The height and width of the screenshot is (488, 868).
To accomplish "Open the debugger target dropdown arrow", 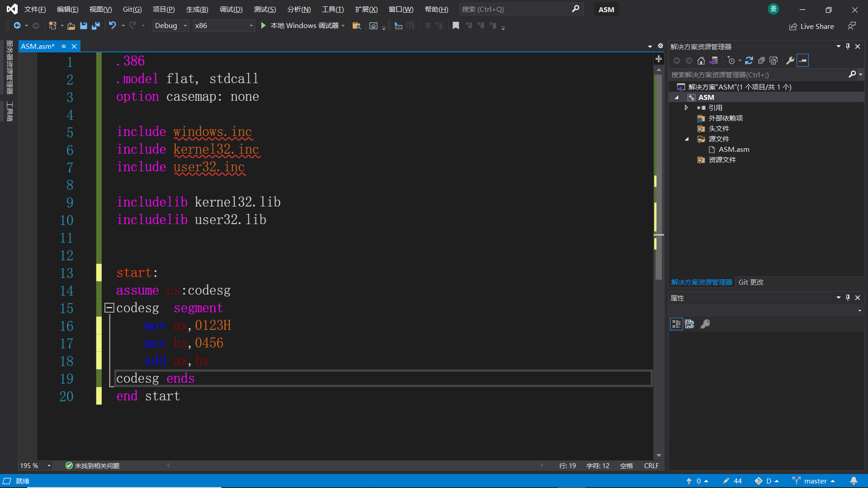I will pyautogui.click(x=343, y=26).
